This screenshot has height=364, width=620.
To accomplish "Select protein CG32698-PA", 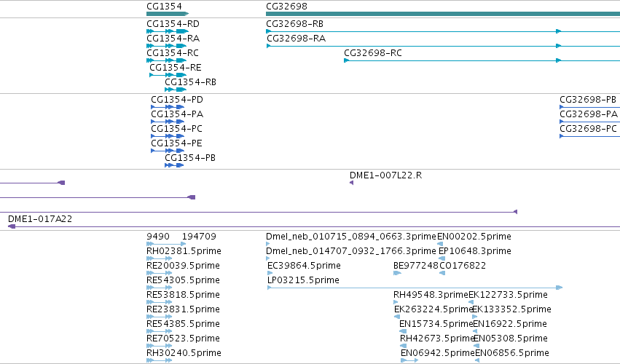I will tap(589, 114).
